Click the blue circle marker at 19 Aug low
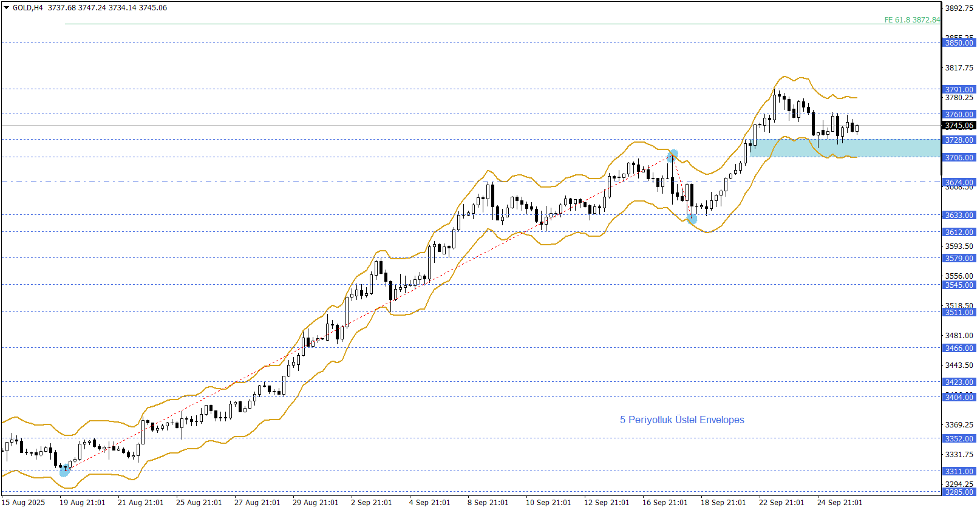This screenshot has width=980, height=510. coord(65,471)
